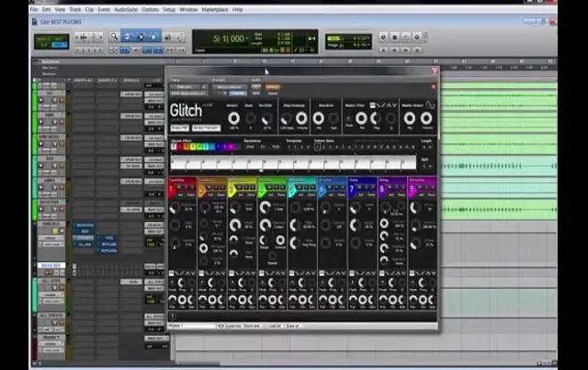Select the Crusher module number 6 badge
Screen dimensions: 588x370
point(322,190)
